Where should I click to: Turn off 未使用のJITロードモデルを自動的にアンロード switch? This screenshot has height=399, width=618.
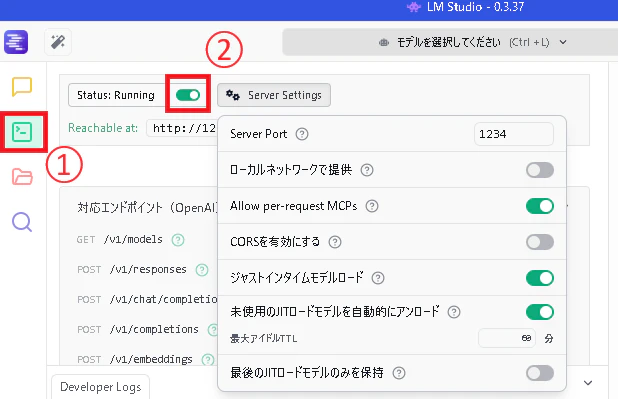point(540,312)
